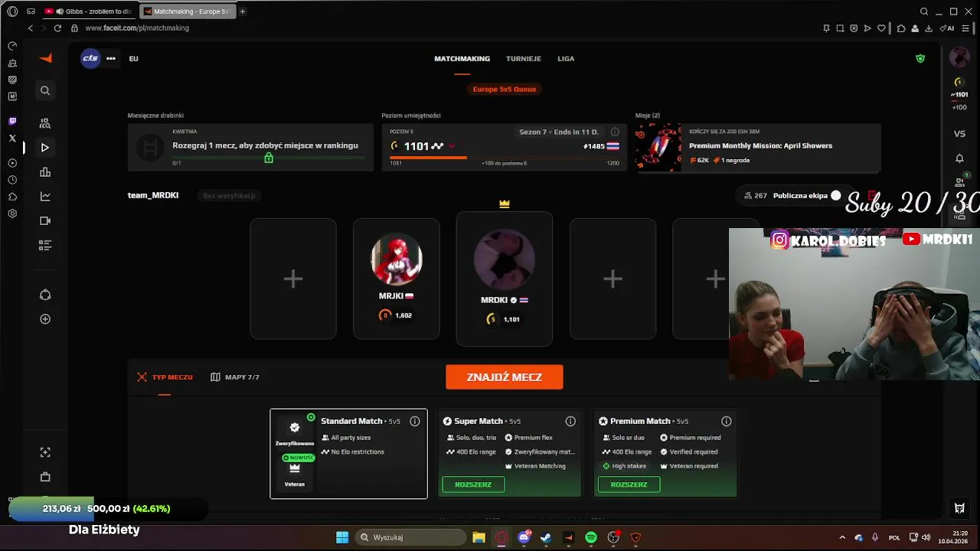Open a new browser tab
This screenshot has height=551, width=980.
point(242,11)
